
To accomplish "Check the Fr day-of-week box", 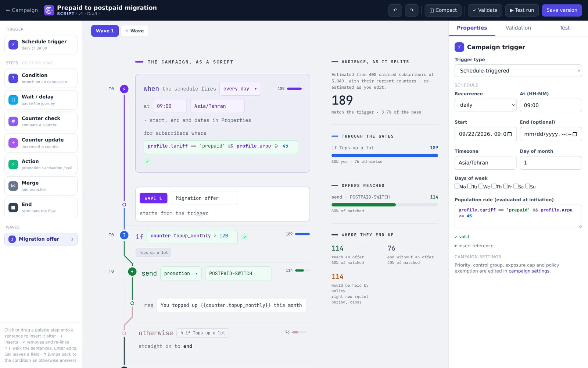I will (x=506, y=186).
